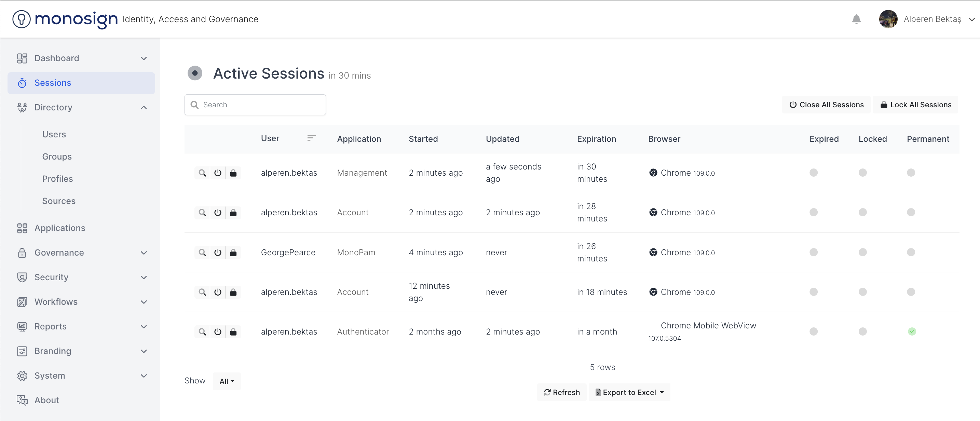Collapse the Directory menu section
The image size is (980, 421).
click(x=144, y=108)
